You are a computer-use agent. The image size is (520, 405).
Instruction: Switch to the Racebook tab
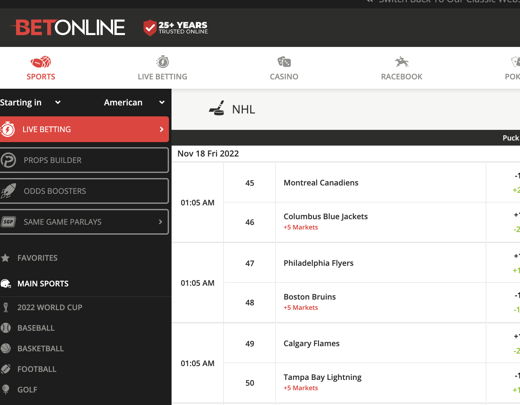401,68
